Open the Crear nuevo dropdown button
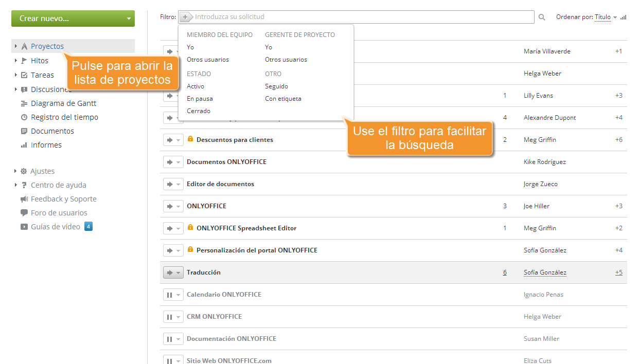 tap(73, 19)
